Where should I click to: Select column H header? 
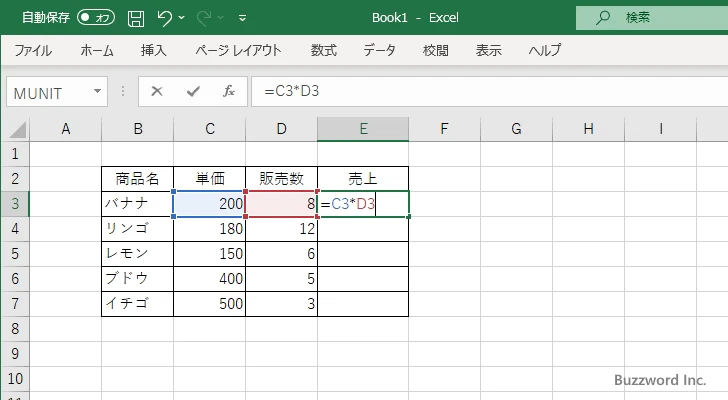click(588, 129)
